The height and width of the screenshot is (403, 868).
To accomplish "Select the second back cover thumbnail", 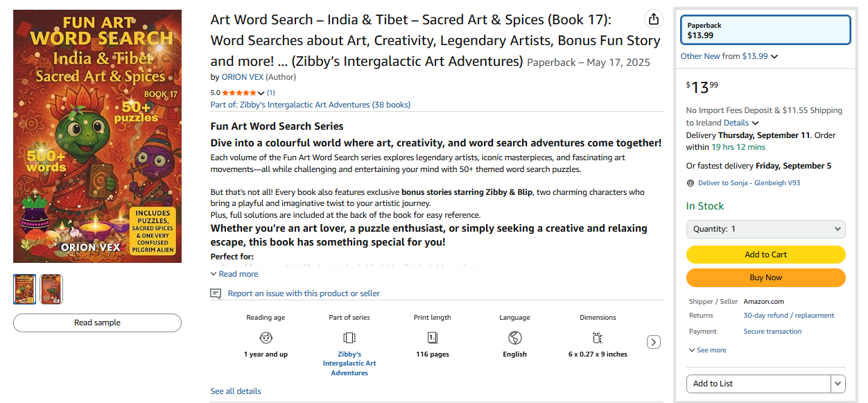I will pyautogui.click(x=51, y=289).
